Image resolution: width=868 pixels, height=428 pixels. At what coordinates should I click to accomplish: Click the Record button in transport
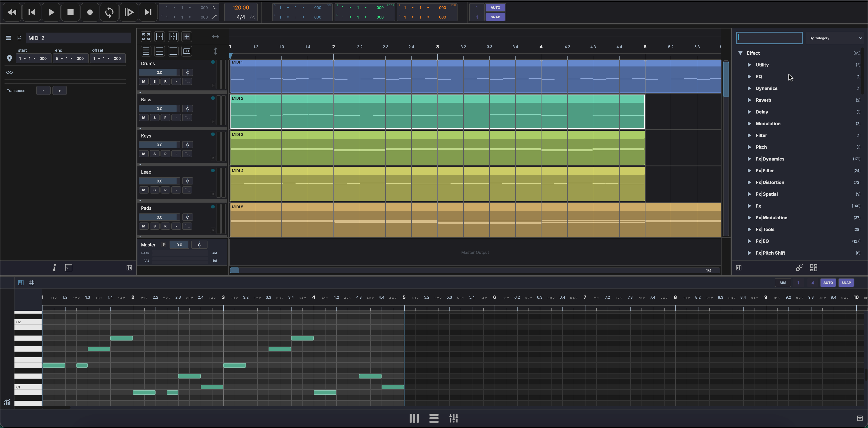click(x=90, y=12)
